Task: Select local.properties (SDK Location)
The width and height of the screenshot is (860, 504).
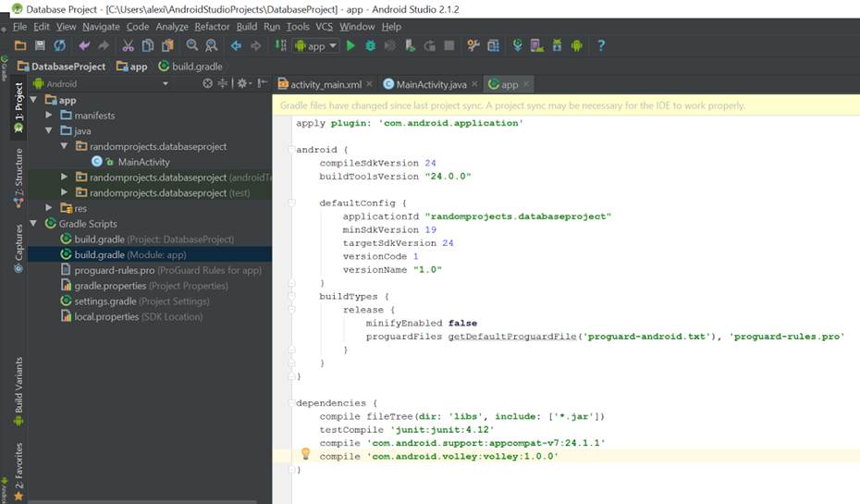Action: point(131,316)
